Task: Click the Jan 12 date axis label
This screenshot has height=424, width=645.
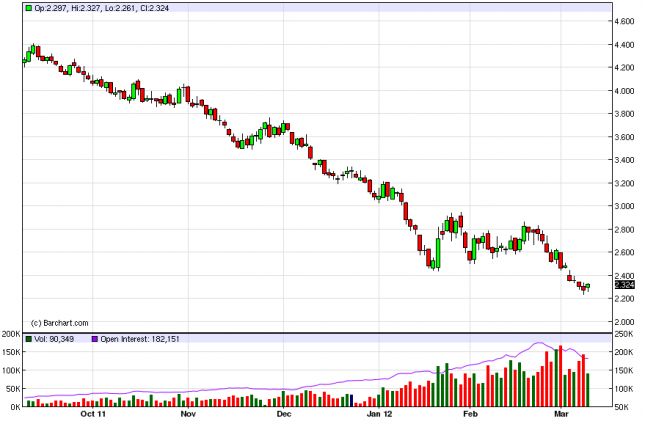Action: tap(380, 412)
